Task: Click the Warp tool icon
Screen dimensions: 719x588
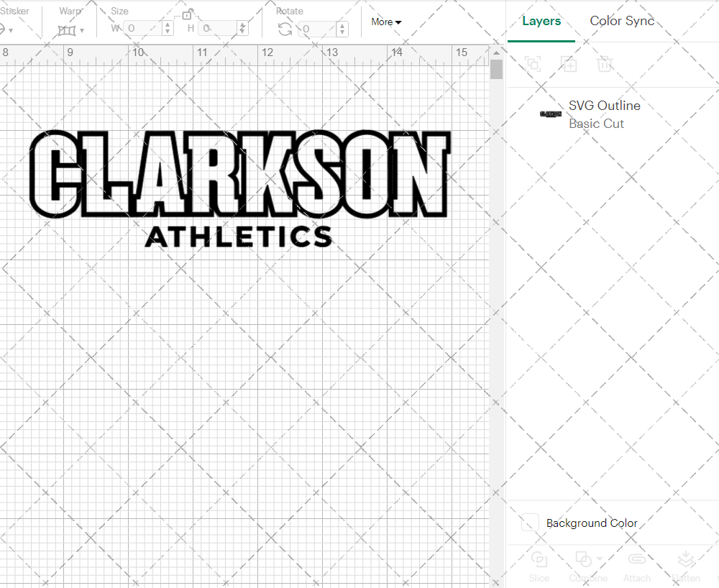Action: pyautogui.click(x=68, y=29)
